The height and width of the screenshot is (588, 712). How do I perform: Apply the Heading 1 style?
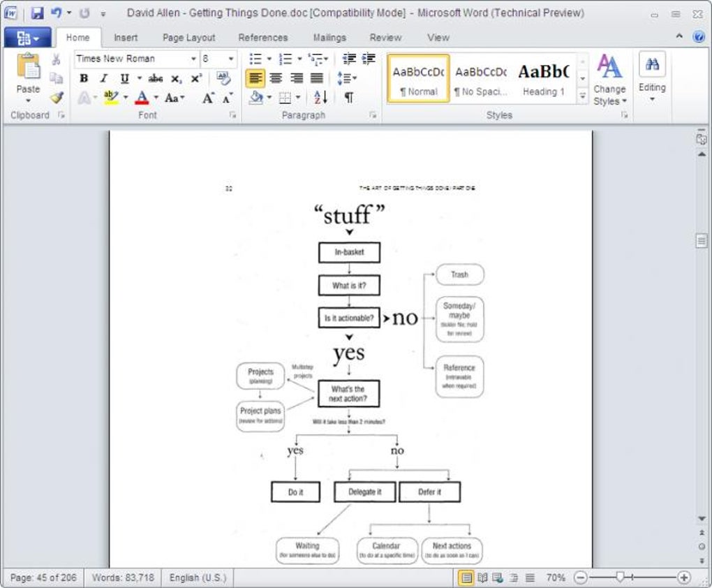coord(544,79)
